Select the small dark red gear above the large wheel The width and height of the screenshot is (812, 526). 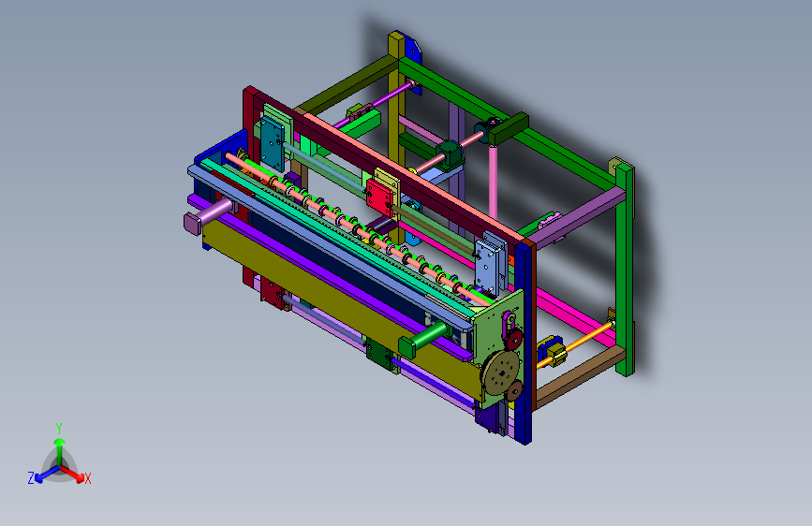[x=514, y=340]
